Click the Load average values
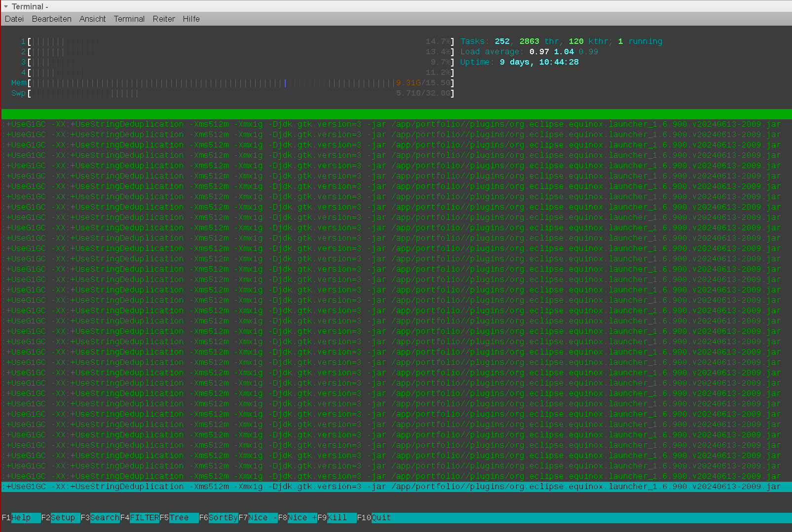Screen dimensions: 792x532 coord(564,52)
